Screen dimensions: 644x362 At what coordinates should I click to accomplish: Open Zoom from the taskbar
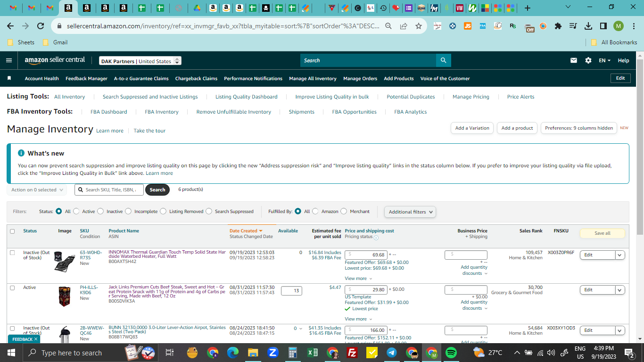pos(272,353)
